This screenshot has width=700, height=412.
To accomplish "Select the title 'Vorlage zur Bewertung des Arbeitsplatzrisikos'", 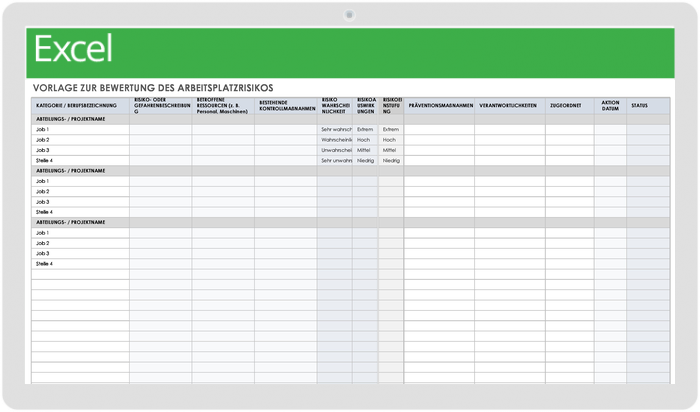I will (x=153, y=88).
